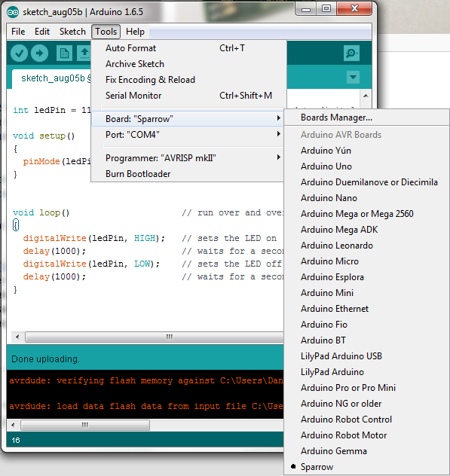Click console scrollbar left arrow
Screen dimensions: 450x476
pos(13,425)
